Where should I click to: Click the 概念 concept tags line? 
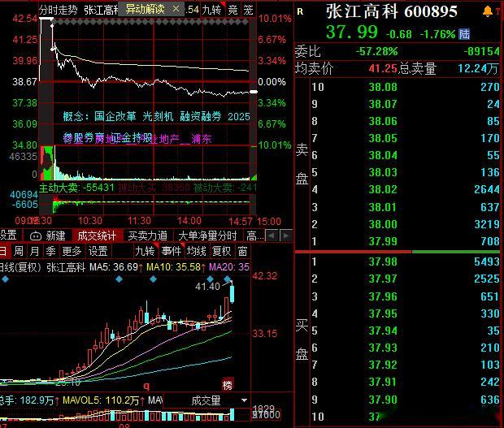156,116
